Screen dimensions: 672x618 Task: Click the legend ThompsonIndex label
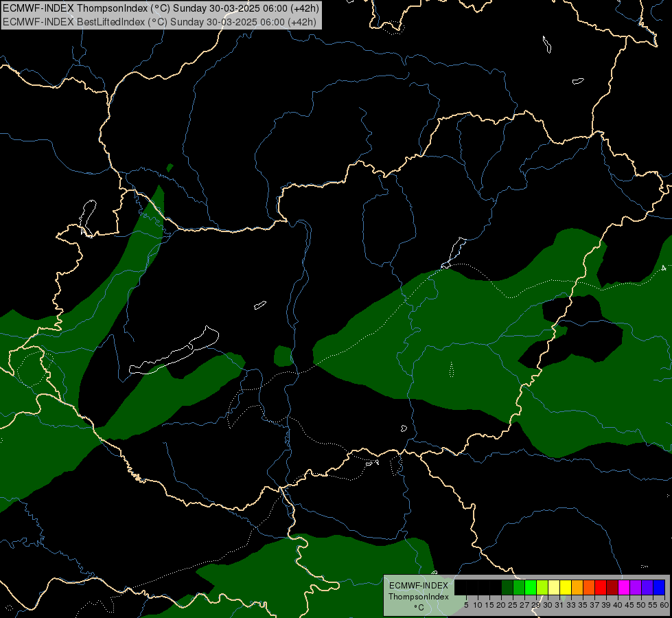point(419,597)
